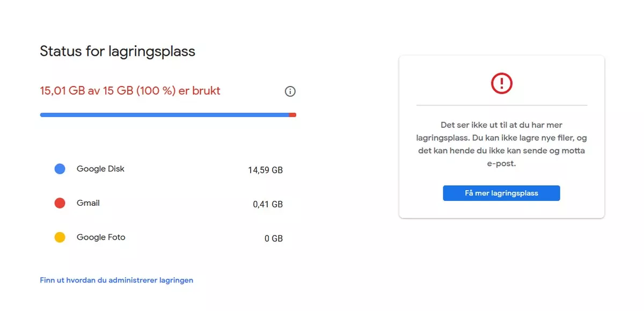The height and width of the screenshot is (311, 644).
Task: Select the 15,01 GB usage text
Action: 129,91
